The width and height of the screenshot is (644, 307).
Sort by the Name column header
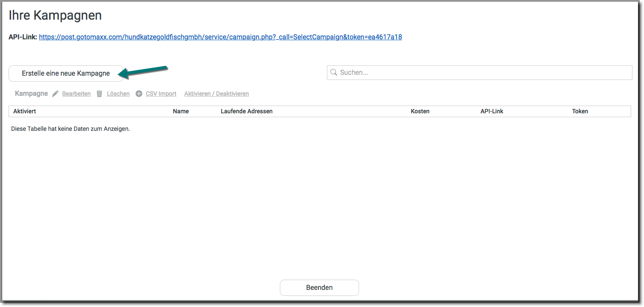[181, 111]
